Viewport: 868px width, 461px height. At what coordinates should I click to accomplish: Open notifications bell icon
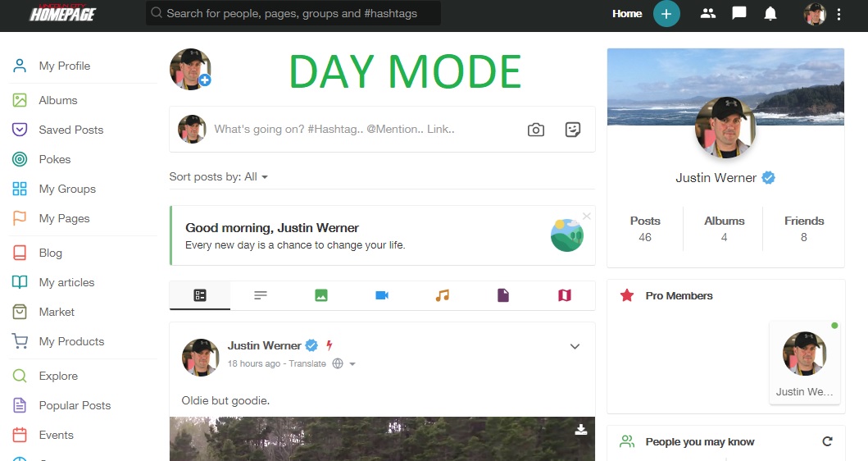(x=770, y=14)
